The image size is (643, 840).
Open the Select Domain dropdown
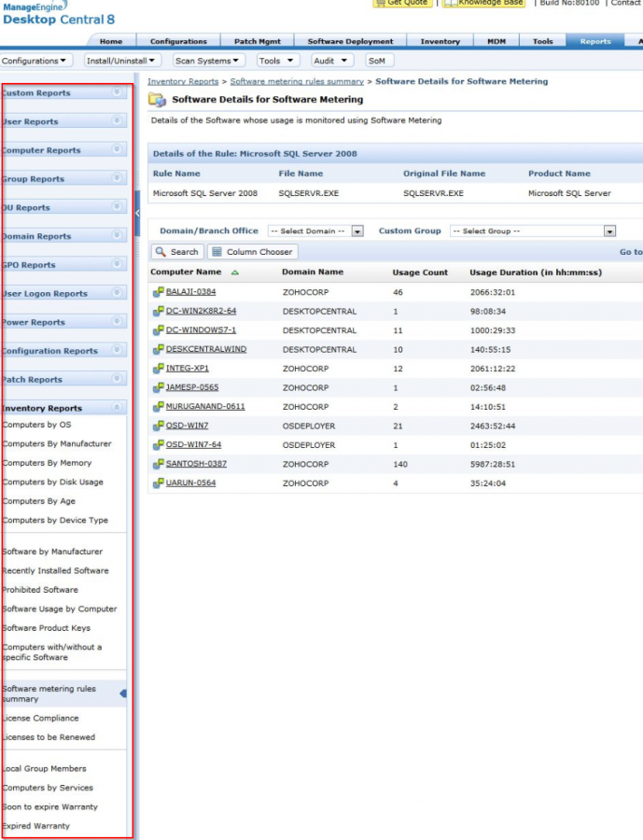[358, 231]
